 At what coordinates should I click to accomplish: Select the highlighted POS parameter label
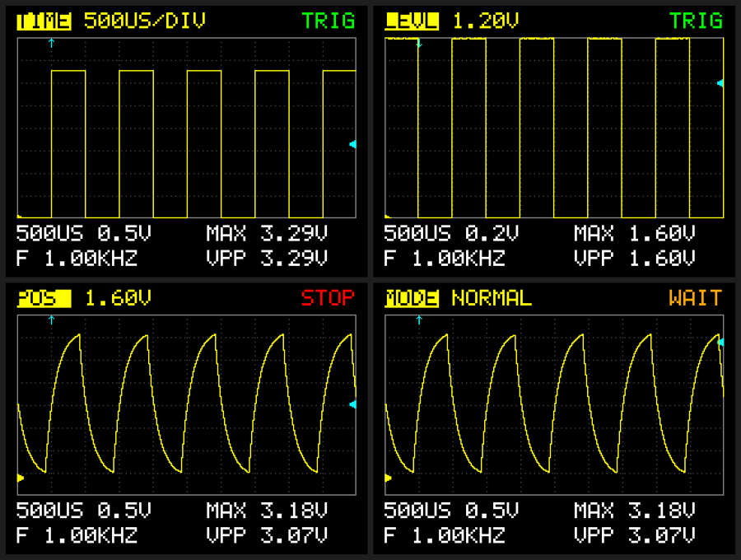(44, 299)
